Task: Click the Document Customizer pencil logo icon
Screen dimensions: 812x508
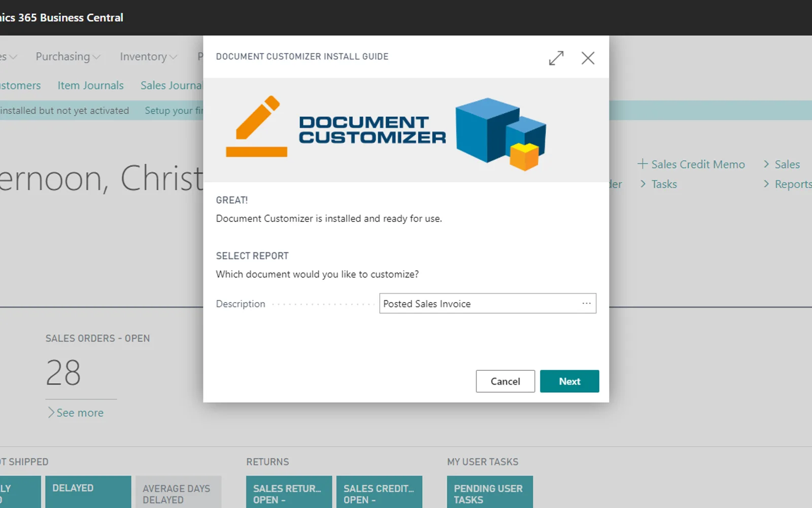Action: pos(256,126)
